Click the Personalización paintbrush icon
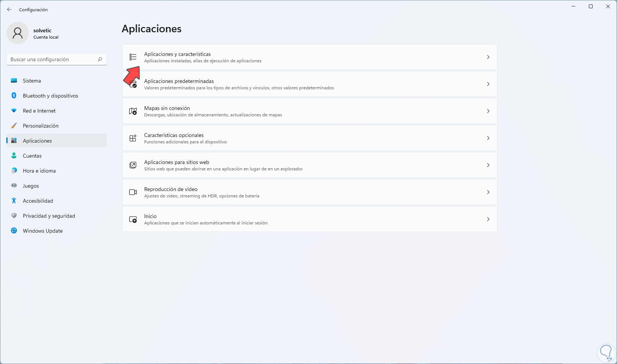 14,126
